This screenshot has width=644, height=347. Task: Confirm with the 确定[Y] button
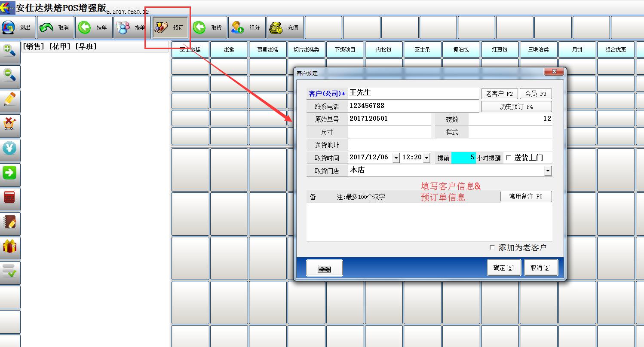(504, 268)
